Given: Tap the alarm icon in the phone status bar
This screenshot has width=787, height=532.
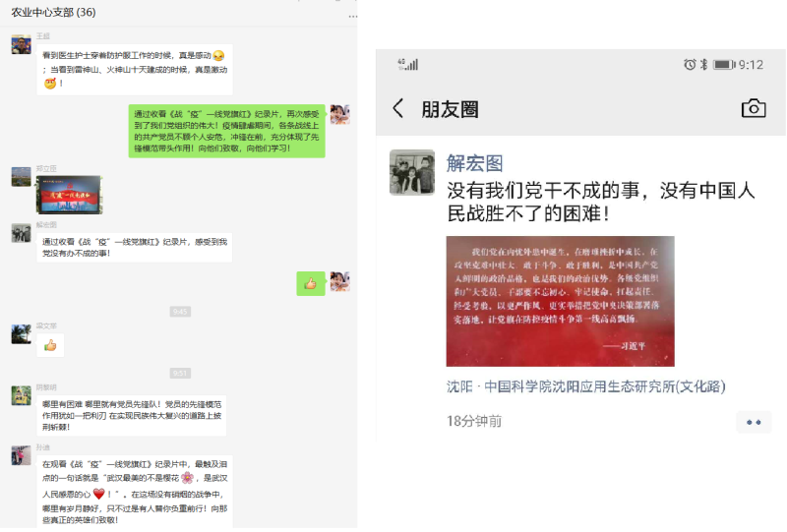Looking at the screenshot, I should point(690,64).
